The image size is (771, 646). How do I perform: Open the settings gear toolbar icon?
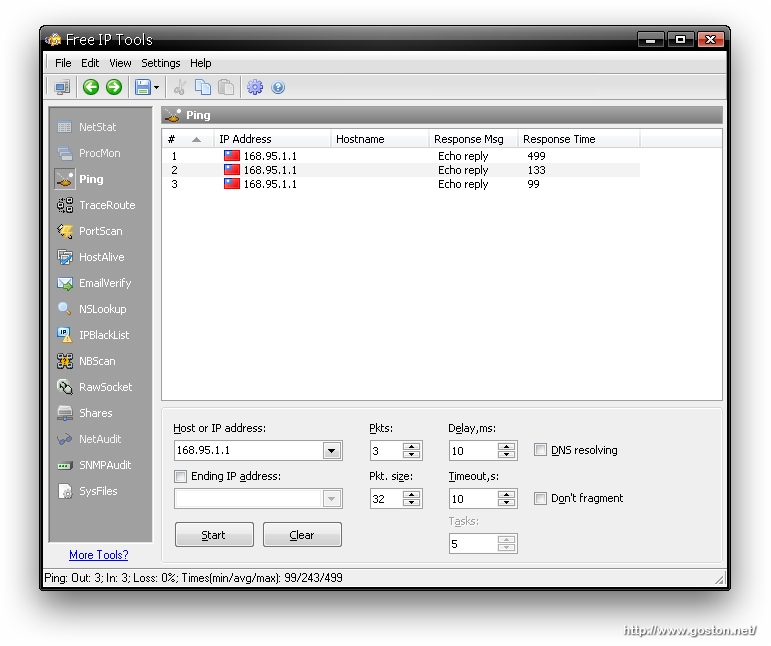(x=255, y=88)
